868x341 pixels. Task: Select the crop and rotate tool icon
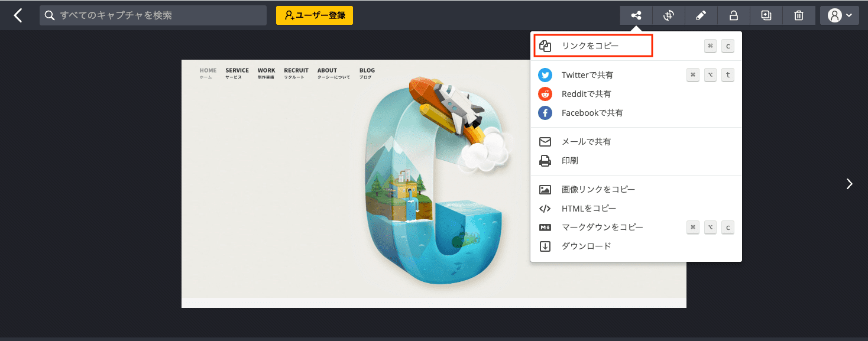point(669,15)
